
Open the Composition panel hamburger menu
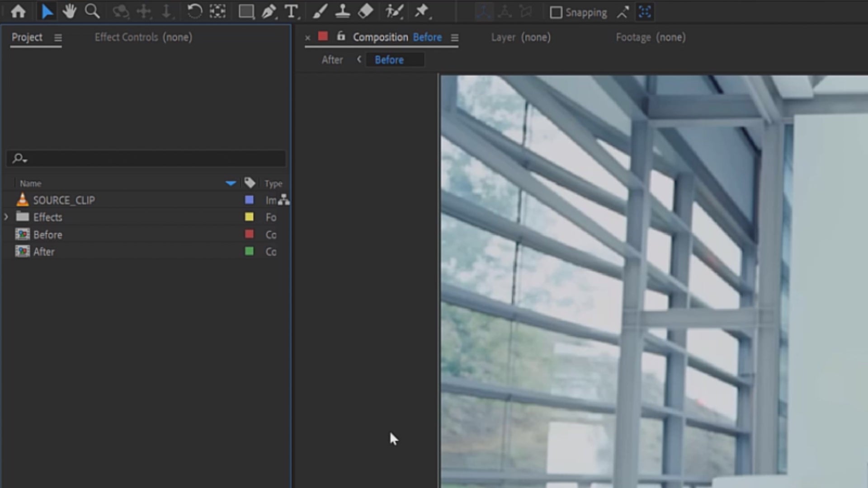point(454,38)
